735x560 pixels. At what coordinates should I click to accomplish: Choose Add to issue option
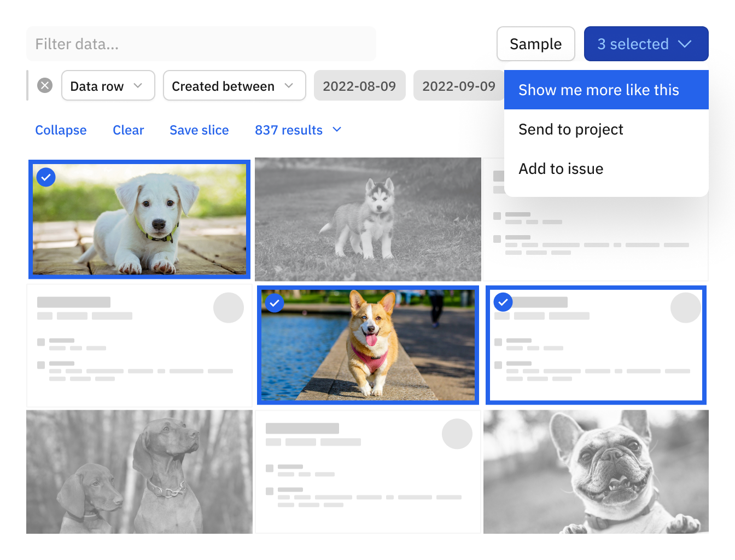(561, 169)
